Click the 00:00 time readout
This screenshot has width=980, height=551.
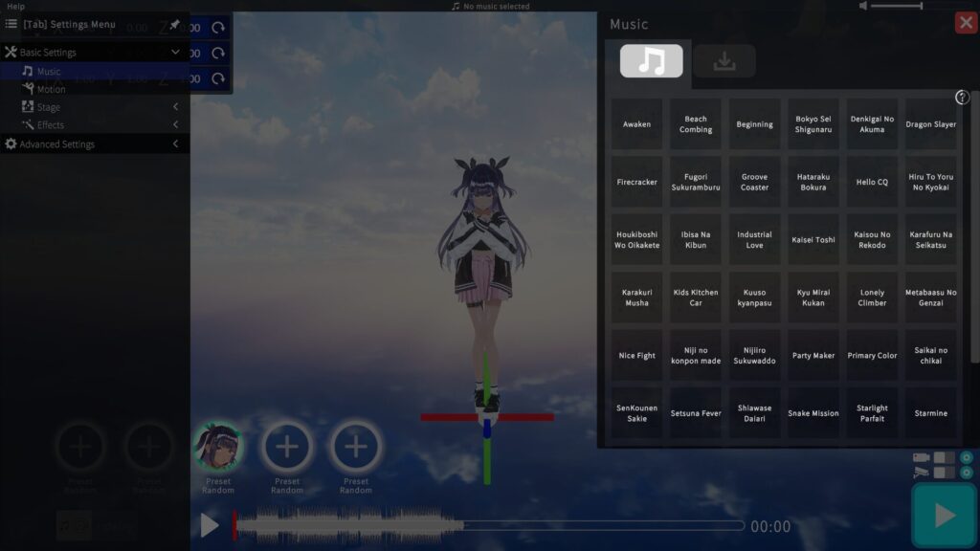click(770, 526)
